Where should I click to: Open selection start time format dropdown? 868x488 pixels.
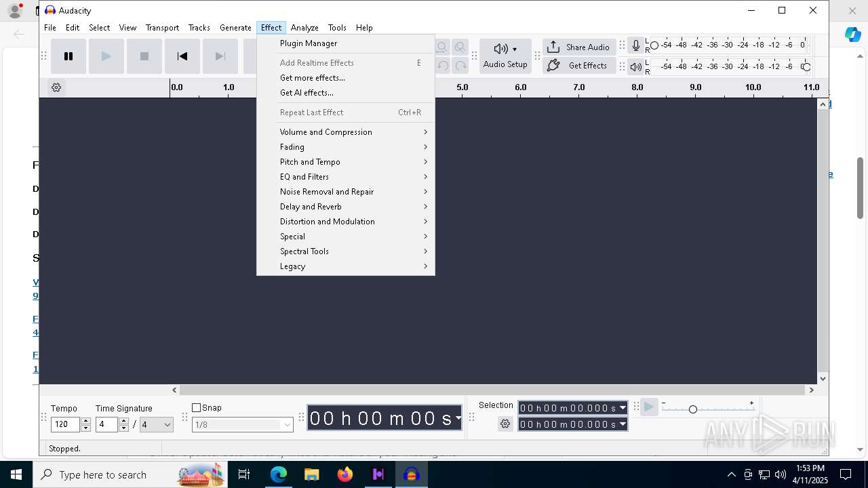[623, 408]
